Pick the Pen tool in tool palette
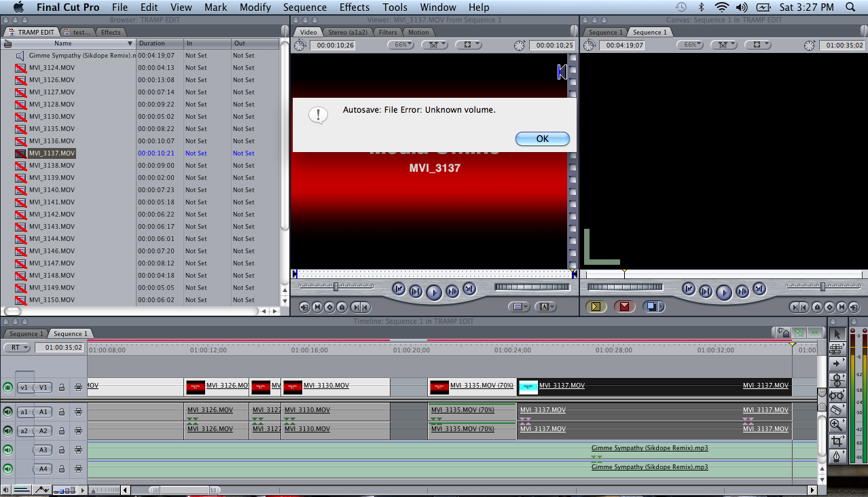Image resolution: width=868 pixels, height=497 pixels. 837,456
